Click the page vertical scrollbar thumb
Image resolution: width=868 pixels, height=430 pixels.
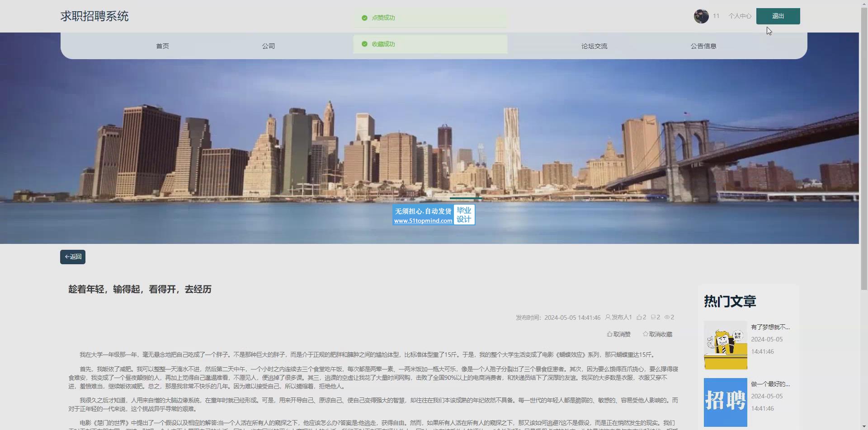(864, 149)
